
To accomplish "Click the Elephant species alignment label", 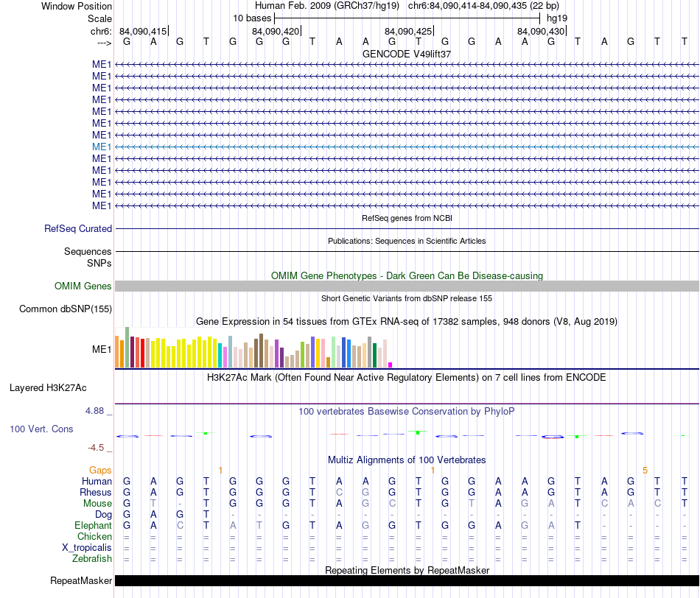I will pyautogui.click(x=94, y=525).
